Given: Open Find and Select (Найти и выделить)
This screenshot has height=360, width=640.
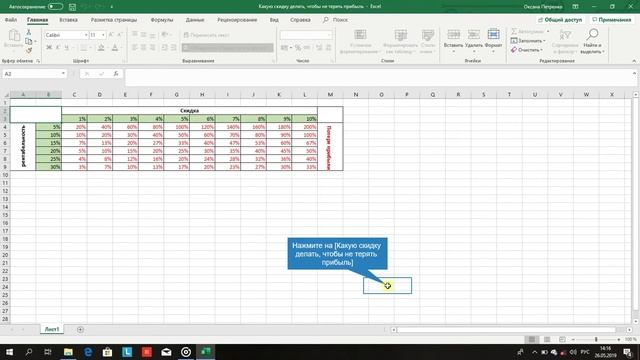Looking at the screenshot, I should 592,41.
